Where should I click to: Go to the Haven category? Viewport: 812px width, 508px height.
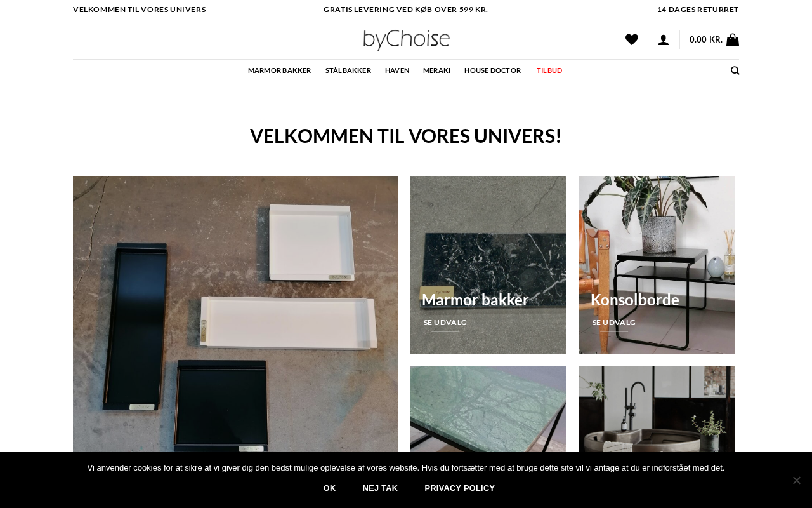tap(397, 70)
